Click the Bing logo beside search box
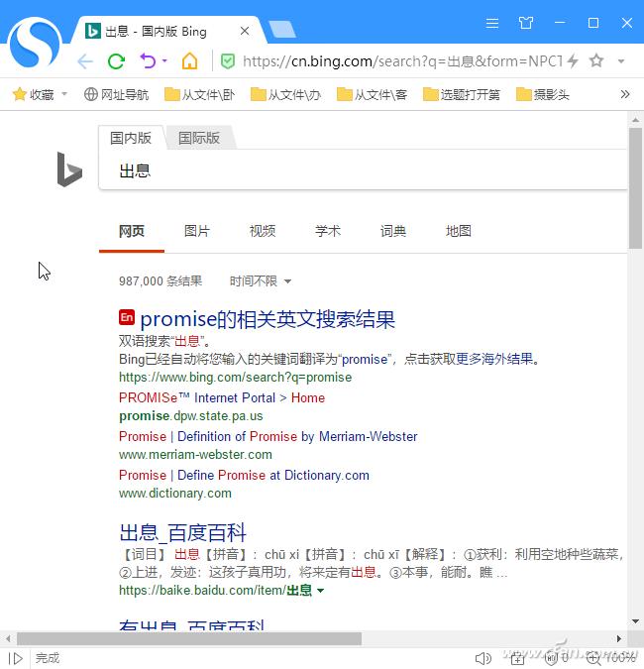This screenshot has width=644, height=669. pyautogui.click(x=68, y=169)
